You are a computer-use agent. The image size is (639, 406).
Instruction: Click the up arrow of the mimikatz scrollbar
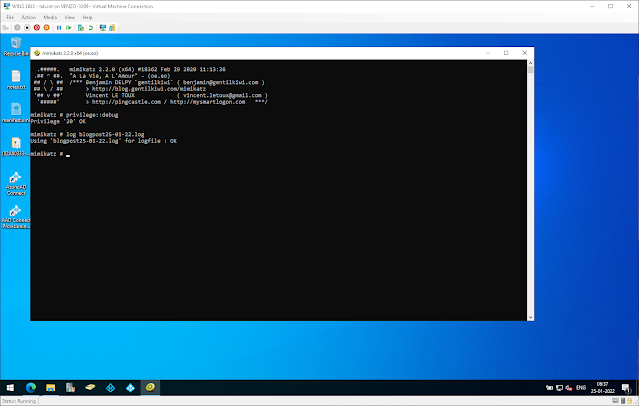point(530,63)
